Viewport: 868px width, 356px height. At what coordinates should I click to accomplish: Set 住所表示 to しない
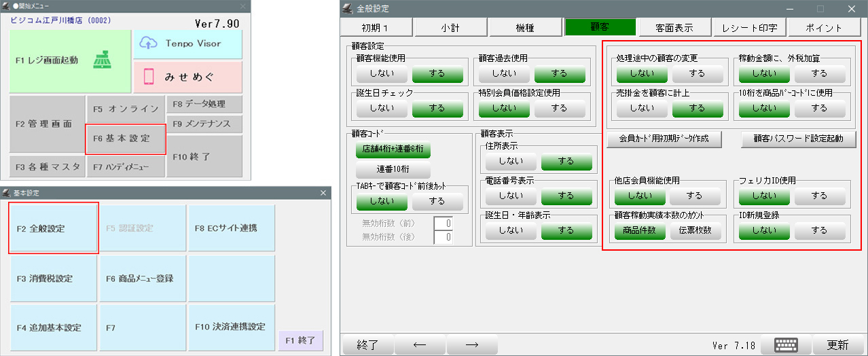[x=511, y=162]
